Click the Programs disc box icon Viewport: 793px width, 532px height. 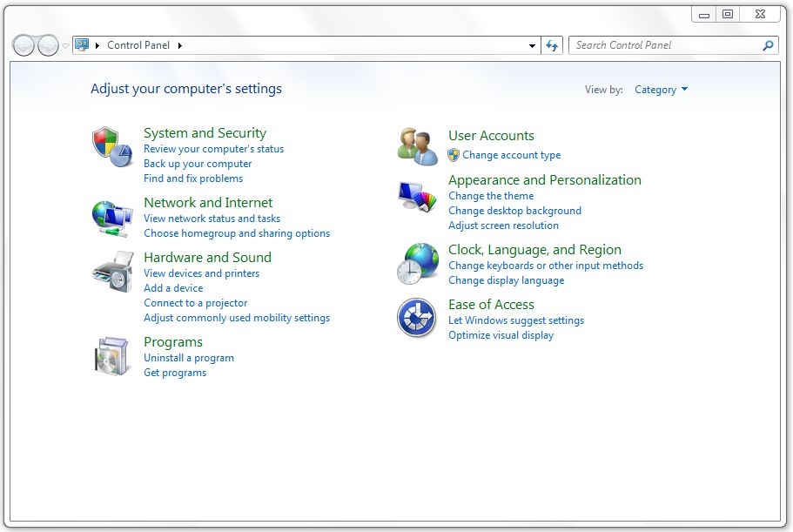(x=111, y=356)
